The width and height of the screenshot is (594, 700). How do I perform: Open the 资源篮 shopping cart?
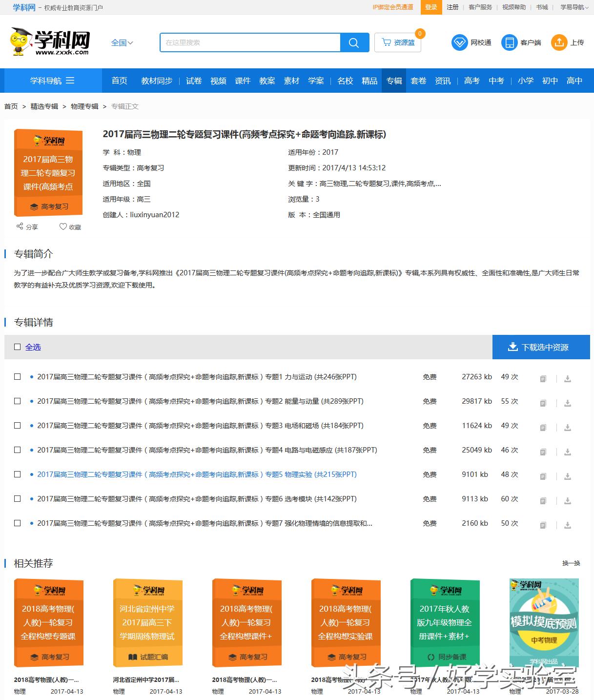[x=398, y=42]
